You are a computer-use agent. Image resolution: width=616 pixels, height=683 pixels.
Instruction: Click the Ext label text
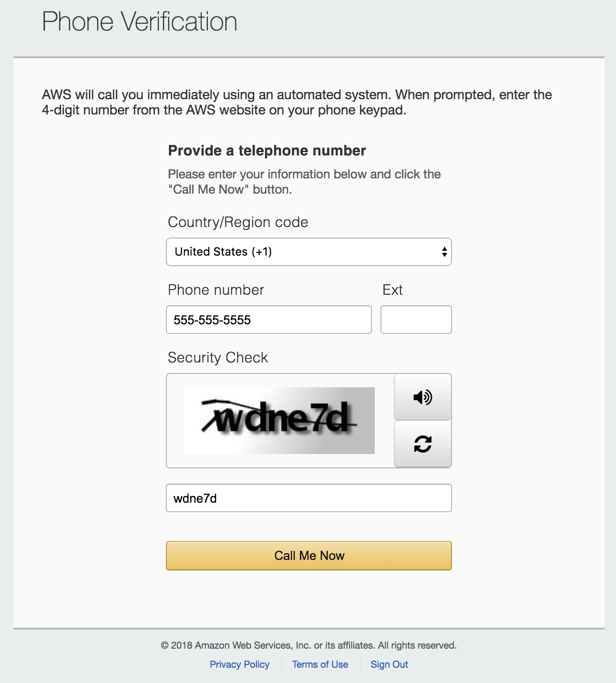(x=392, y=290)
